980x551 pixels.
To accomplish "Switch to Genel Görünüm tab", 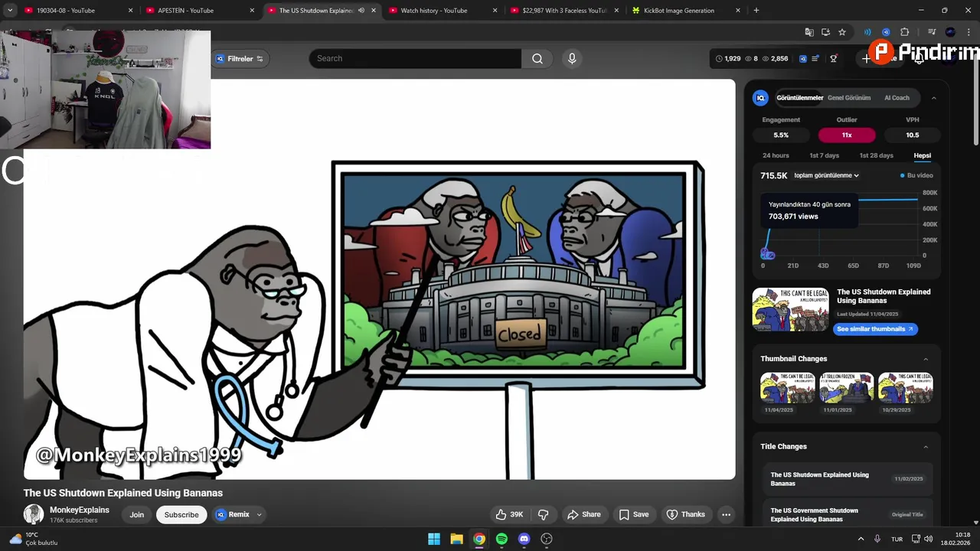I will point(849,98).
